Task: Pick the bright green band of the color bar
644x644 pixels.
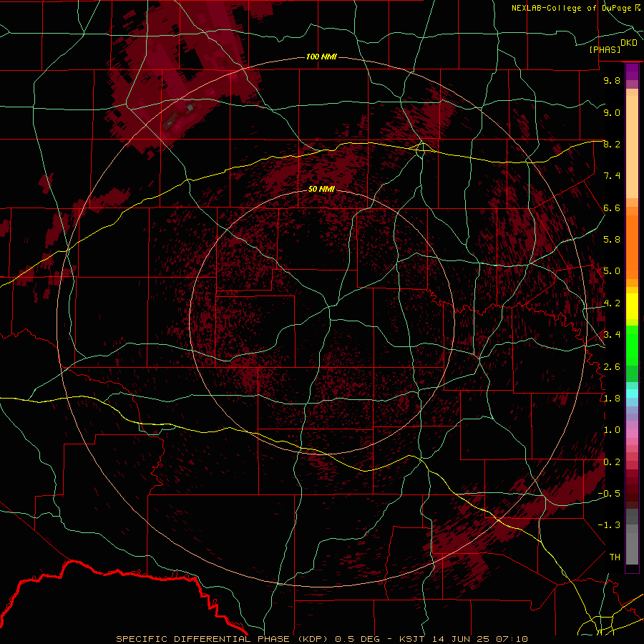Action: (x=632, y=345)
